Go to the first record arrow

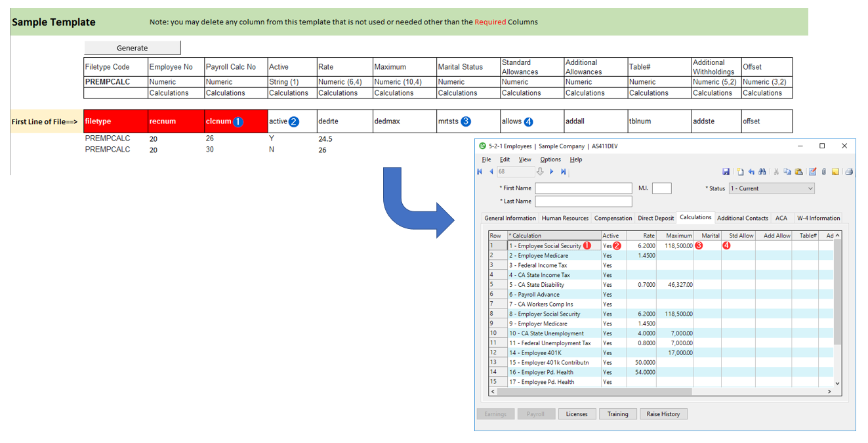tap(481, 172)
